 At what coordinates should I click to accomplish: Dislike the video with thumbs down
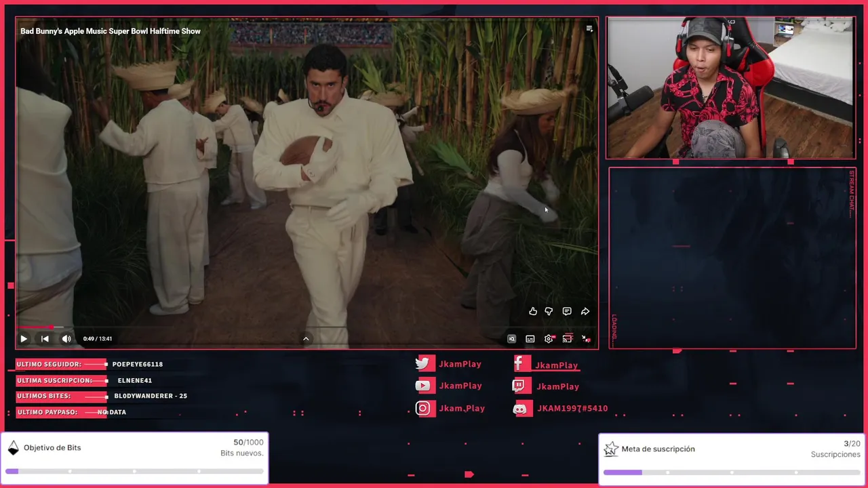(549, 311)
